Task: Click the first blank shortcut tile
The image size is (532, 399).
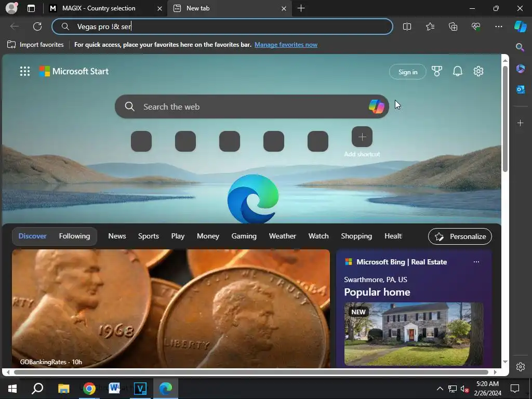Action: tap(141, 141)
